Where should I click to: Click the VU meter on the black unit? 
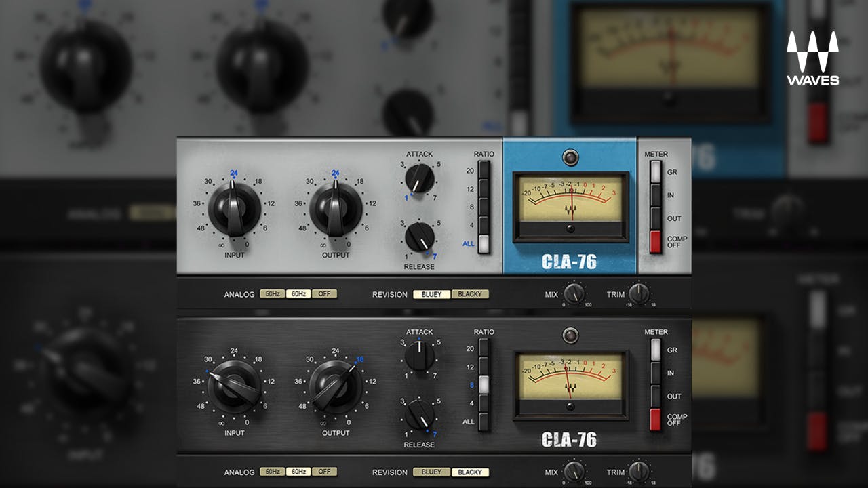click(570, 385)
